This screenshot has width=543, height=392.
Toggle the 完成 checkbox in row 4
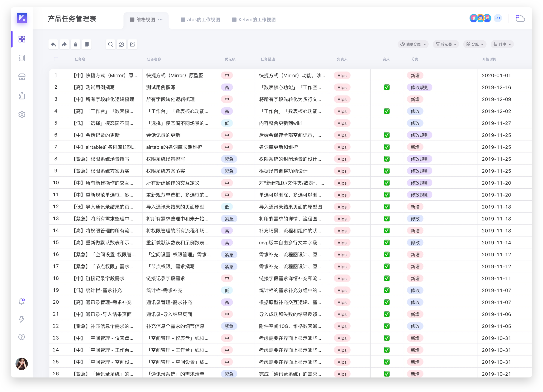click(x=387, y=111)
